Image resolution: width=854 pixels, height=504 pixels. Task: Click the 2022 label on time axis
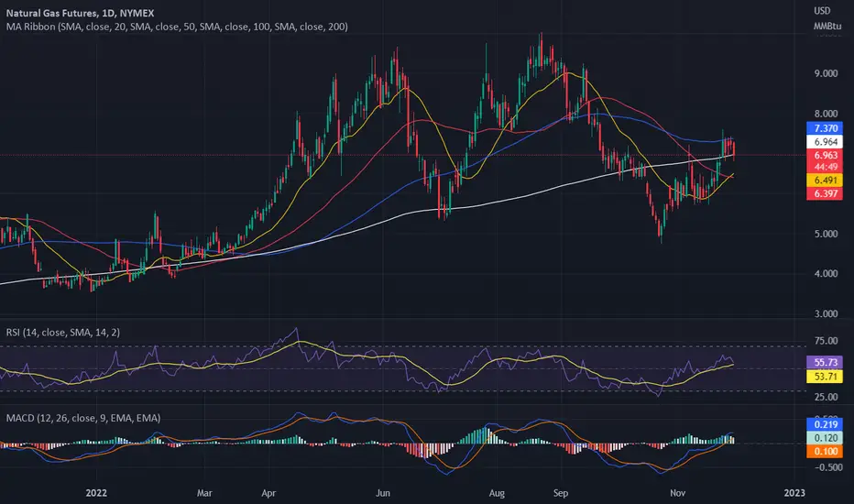pyautogui.click(x=96, y=493)
